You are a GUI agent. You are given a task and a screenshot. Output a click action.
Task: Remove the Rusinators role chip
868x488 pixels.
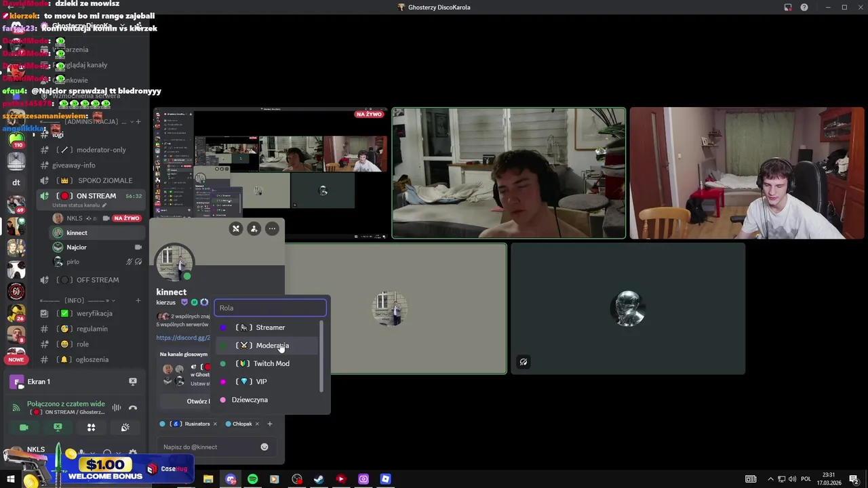pos(215,424)
